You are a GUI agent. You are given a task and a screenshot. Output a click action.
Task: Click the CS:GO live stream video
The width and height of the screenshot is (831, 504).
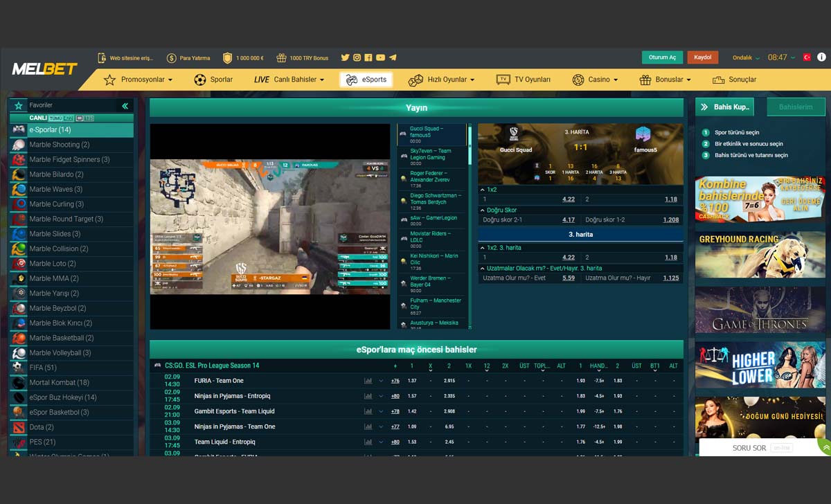click(x=270, y=226)
